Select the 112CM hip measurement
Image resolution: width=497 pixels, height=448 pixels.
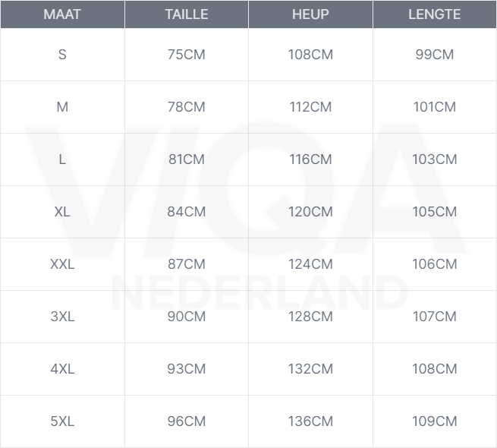(310, 107)
